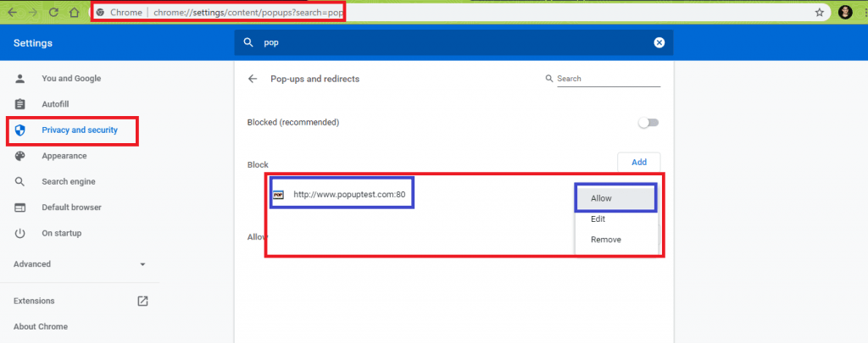The width and height of the screenshot is (868, 343).
Task: Open Extensions link in sidebar
Action: click(34, 301)
